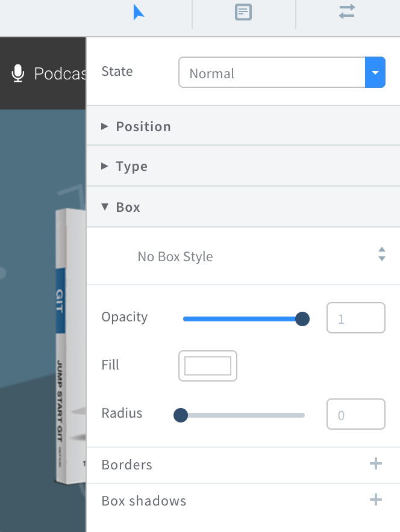This screenshot has width=400, height=532.
Task: Click the Opacity value input field
Action: click(356, 318)
